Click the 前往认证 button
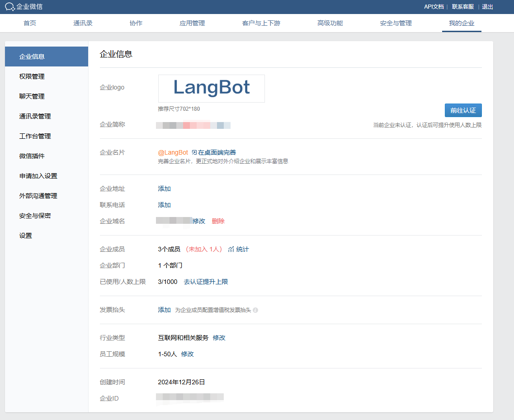514x420 pixels. click(463, 110)
